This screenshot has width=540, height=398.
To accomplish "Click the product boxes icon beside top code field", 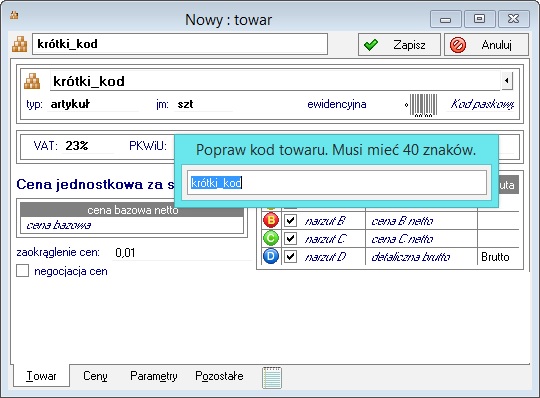I will tap(19, 44).
